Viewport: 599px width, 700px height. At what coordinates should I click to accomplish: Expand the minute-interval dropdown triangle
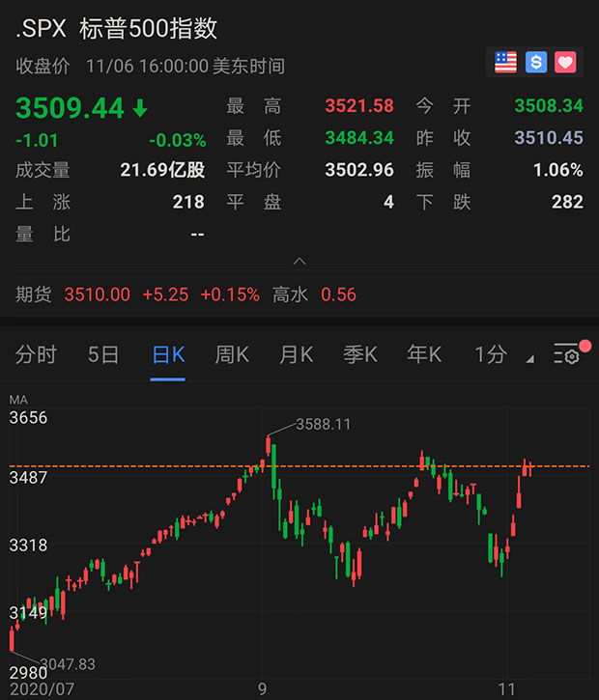click(529, 359)
